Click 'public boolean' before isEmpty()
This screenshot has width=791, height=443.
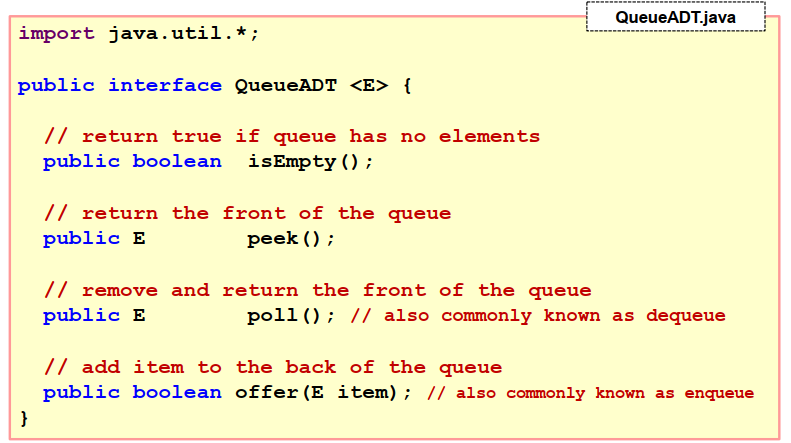[132, 162]
